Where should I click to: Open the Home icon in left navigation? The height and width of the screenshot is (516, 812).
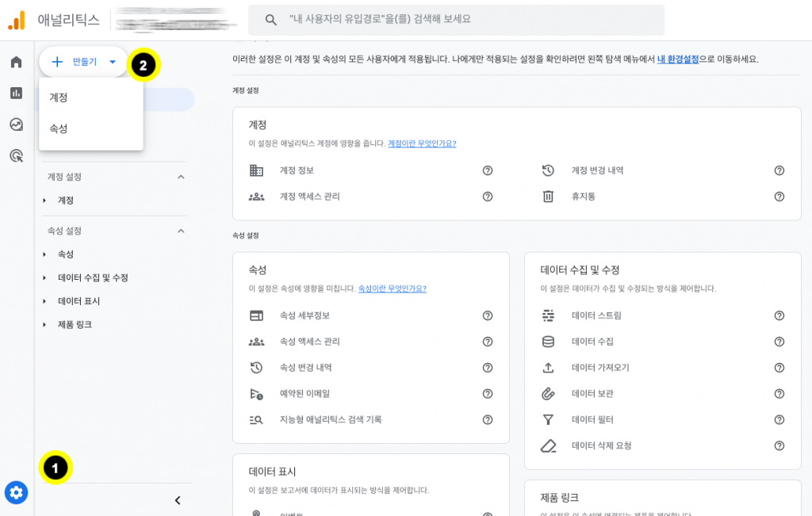(x=16, y=61)
